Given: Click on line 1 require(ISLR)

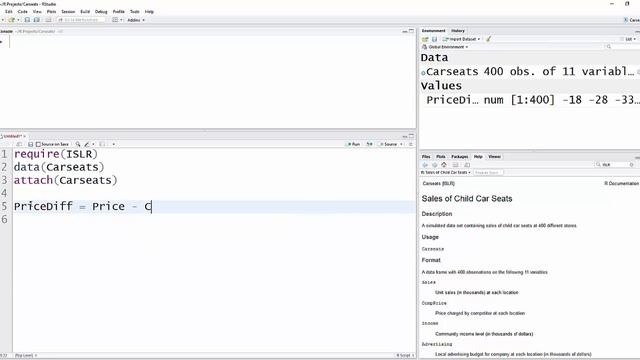Looking at the screenshot, I should click(x=56, y=154).
